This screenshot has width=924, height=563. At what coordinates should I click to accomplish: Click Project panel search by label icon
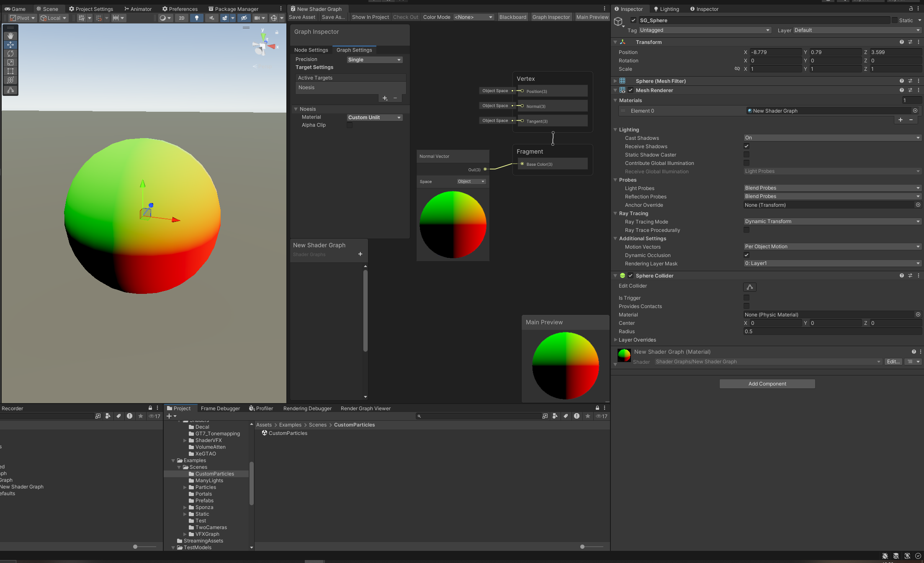pyautogui.click(x=566, y=416)
